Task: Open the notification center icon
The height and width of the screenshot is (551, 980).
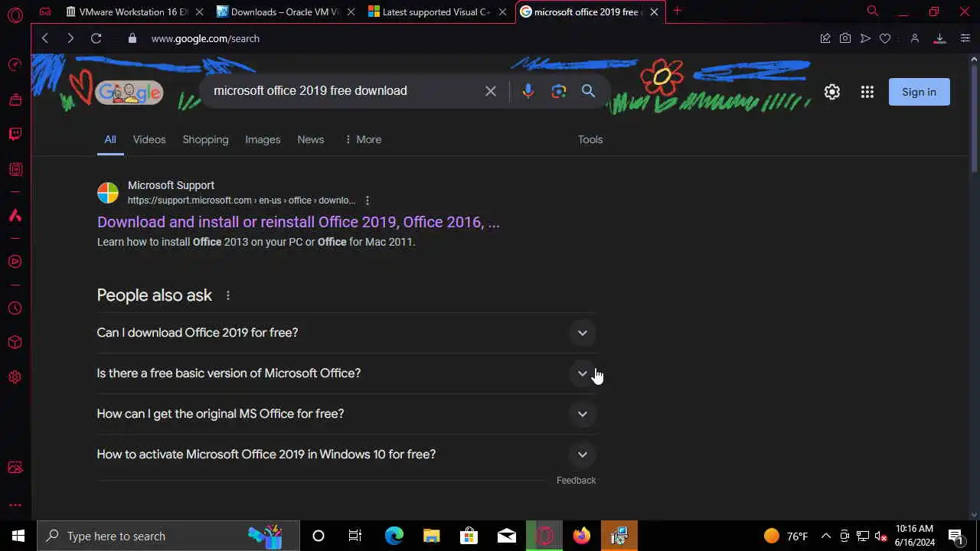Action: [955, 536]
